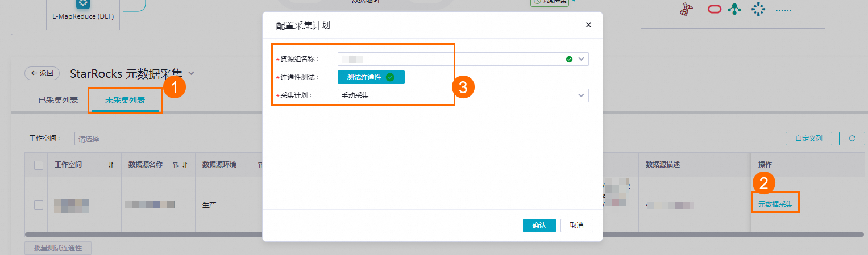Image resolution: width=868 pixels, height=255 pixels.
Task: Switch to the 已采集列表 tab
Action: 58,100
